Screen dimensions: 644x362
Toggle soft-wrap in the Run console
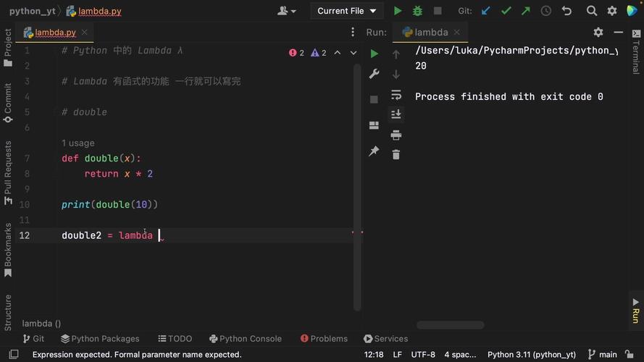396,95
